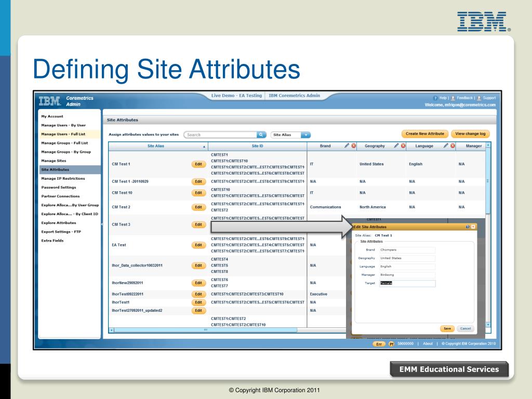
Task: Click into the Search input field
Action: click(x=220, y=135)
